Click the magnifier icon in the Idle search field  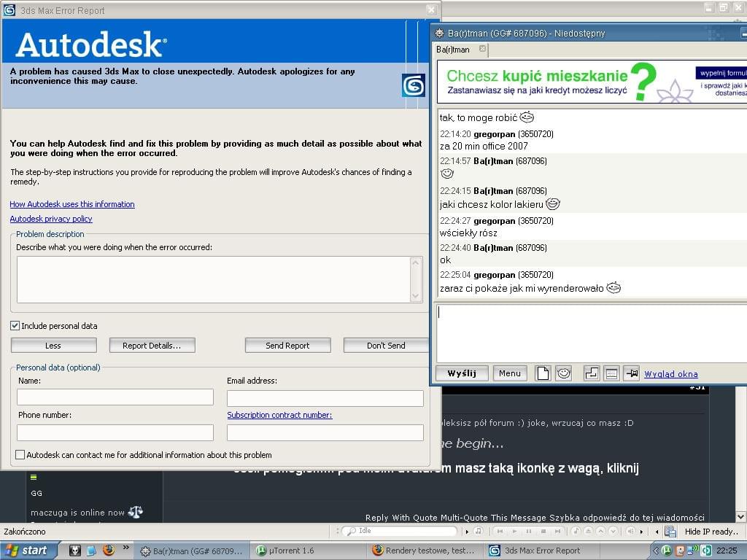352,531
